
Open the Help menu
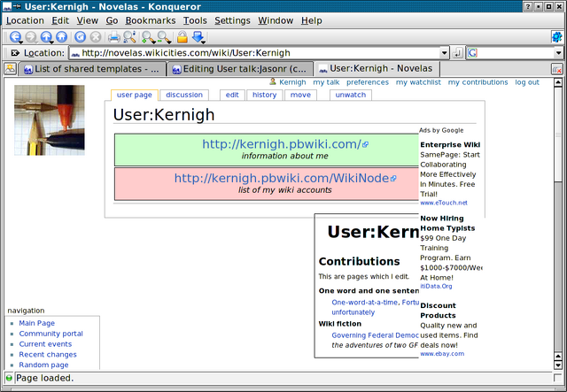pos(311,20)
